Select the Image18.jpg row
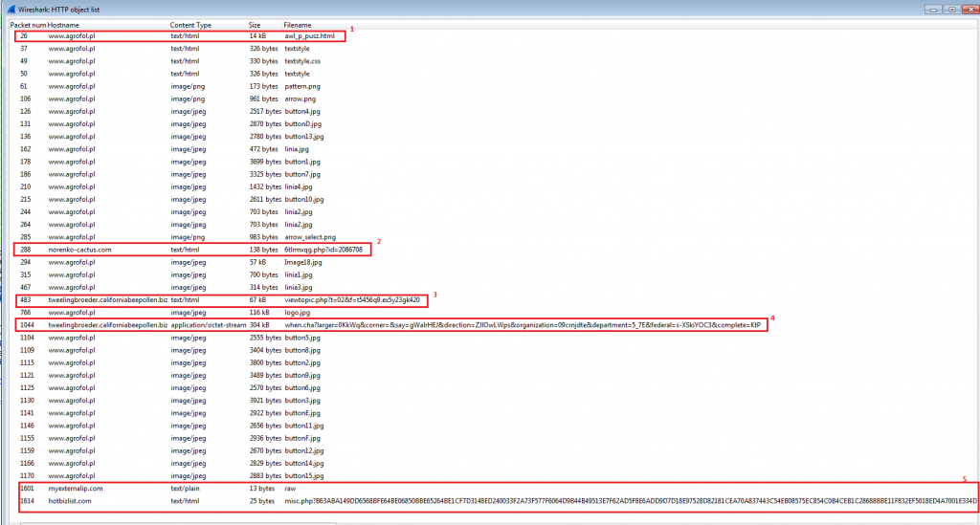The width and height of the screenshot is (980, 525). click(494, 262)
